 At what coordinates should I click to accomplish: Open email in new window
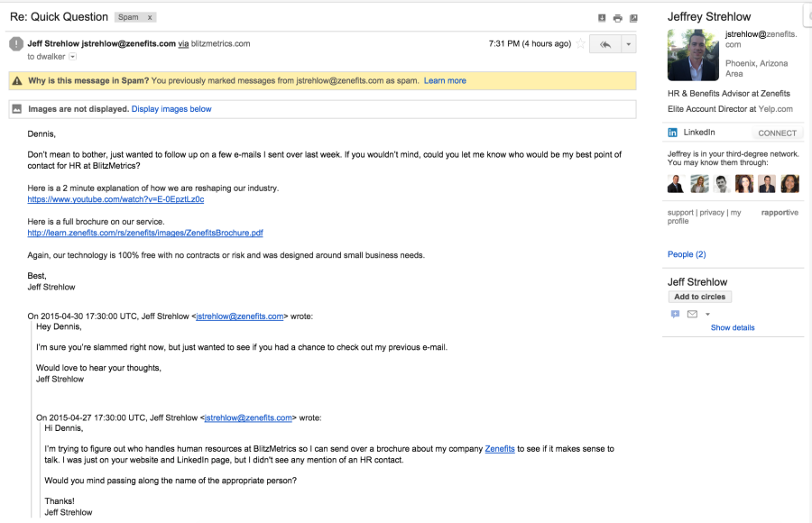[x=633, y=18]
